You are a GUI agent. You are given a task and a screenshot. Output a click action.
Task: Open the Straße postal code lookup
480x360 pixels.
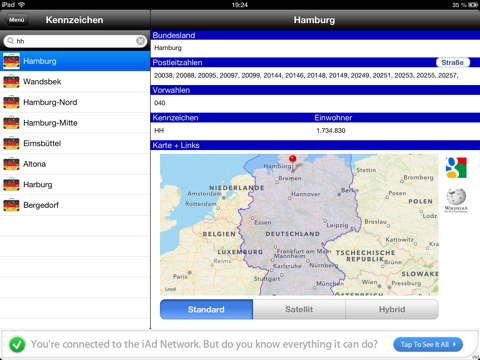453,62
